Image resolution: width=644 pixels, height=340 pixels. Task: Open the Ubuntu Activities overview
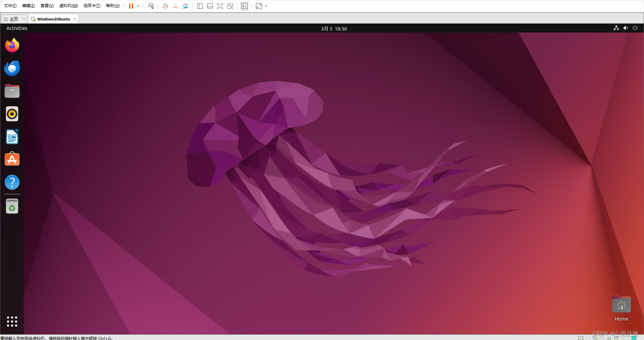(x=17, y=28)
